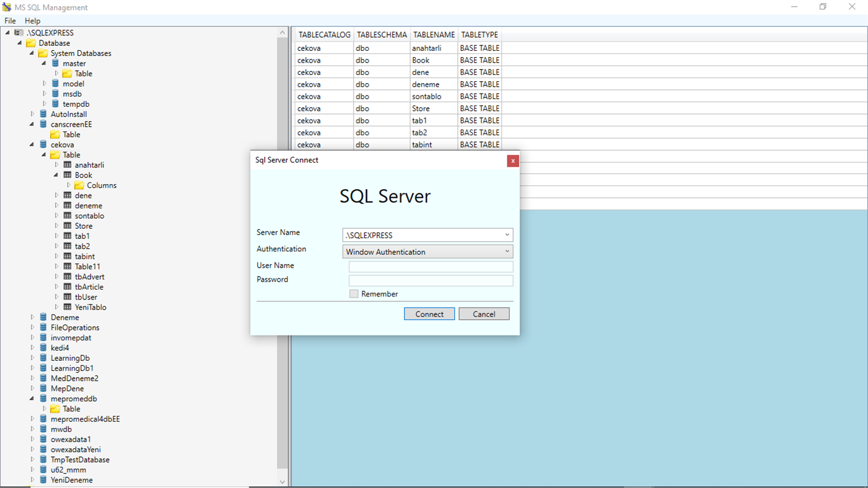Select the Table11 tree item
The height and width of the screenshot is (488, 868).
(87, 267)
